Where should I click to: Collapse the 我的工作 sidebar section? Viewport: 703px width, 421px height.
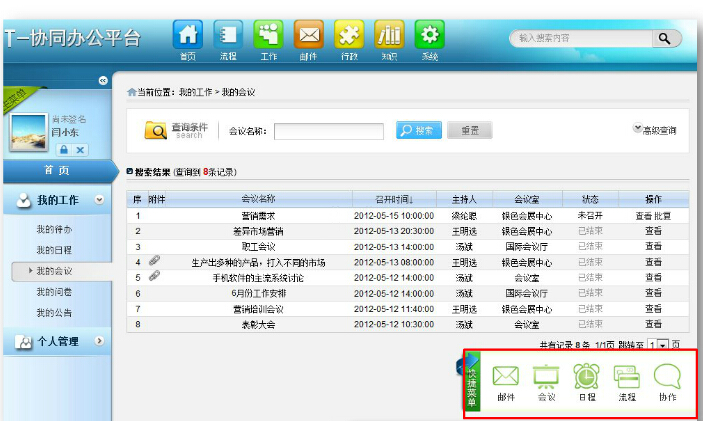(99, 200)
